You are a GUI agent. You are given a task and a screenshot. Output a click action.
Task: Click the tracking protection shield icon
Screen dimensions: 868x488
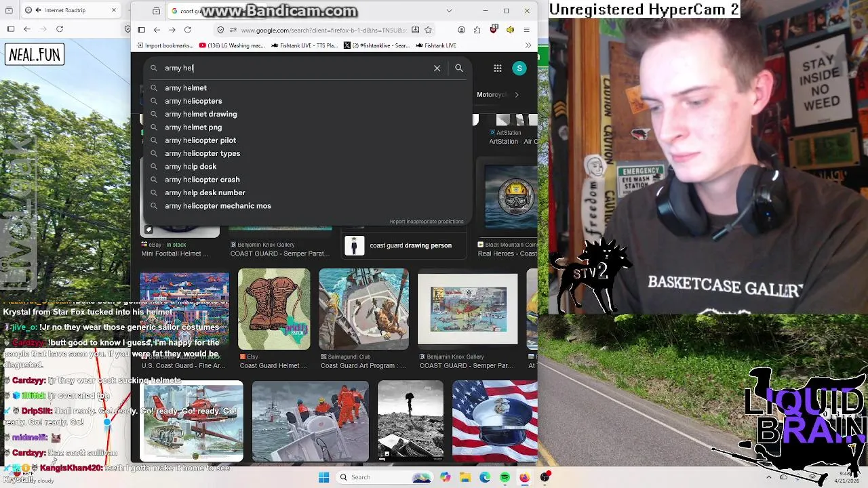click(x=220, y=30)
